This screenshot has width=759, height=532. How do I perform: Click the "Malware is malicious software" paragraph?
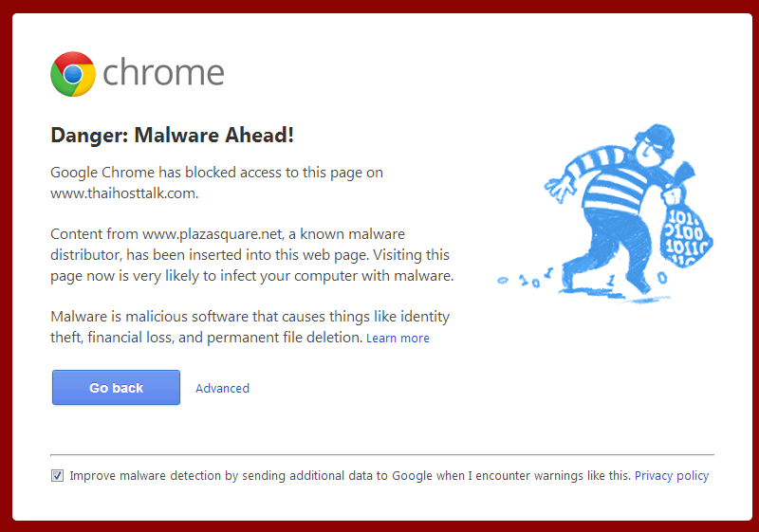point(250,317)
